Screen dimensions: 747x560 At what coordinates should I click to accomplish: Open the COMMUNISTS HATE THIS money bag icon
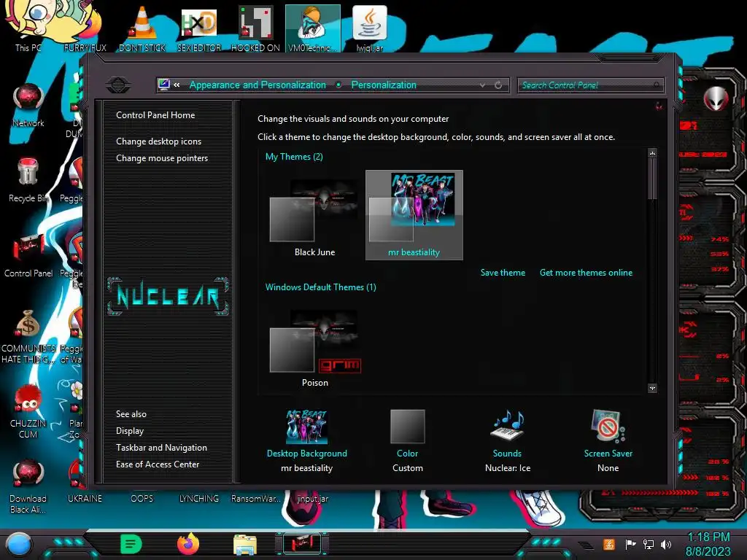(28, 335)
